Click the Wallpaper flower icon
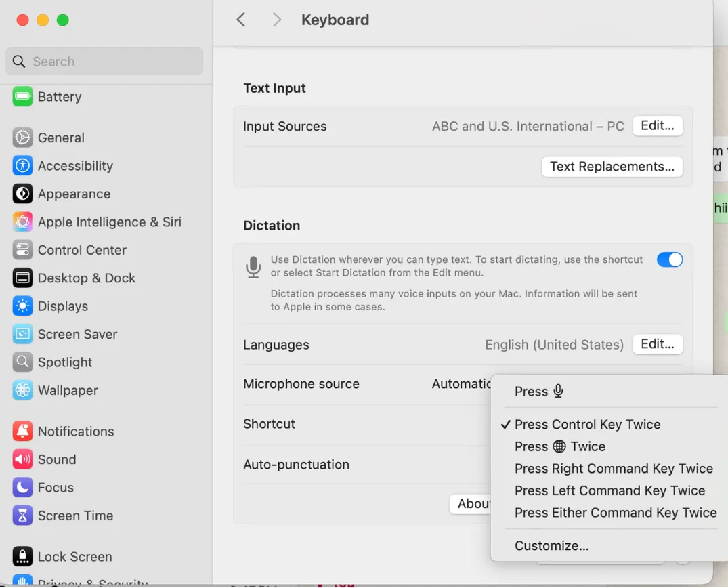This screenshot has height=588, width=728. [x=22, y=390]
